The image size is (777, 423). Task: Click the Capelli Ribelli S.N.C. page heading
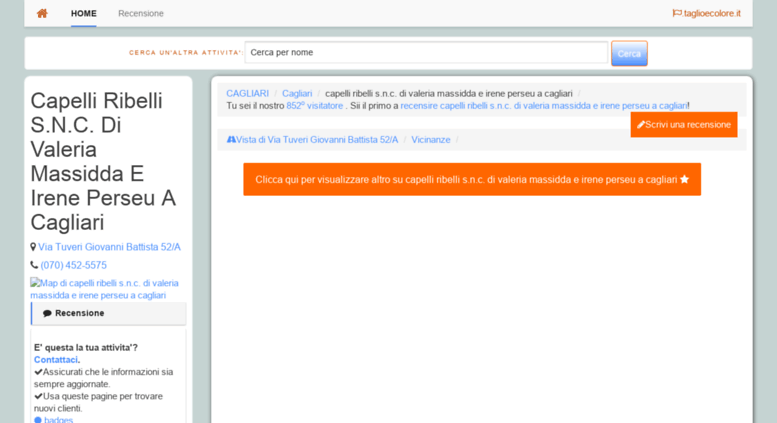(x=103, y=161)
